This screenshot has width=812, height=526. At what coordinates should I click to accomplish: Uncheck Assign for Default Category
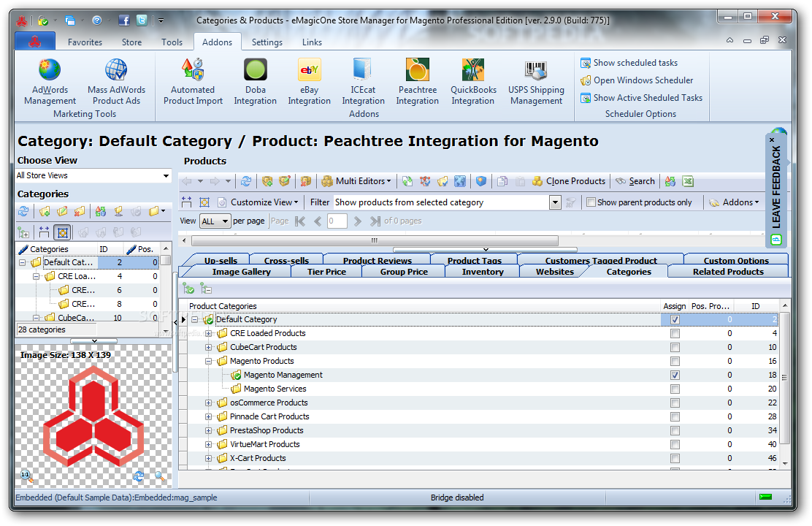pyautogui.click(x=675, y=320)
